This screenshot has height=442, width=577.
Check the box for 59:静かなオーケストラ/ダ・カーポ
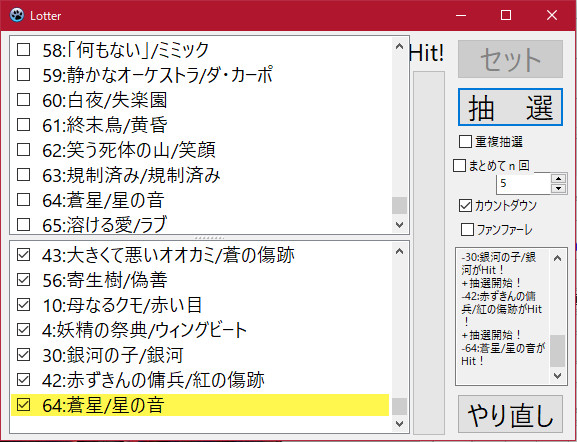coord(24,74)
